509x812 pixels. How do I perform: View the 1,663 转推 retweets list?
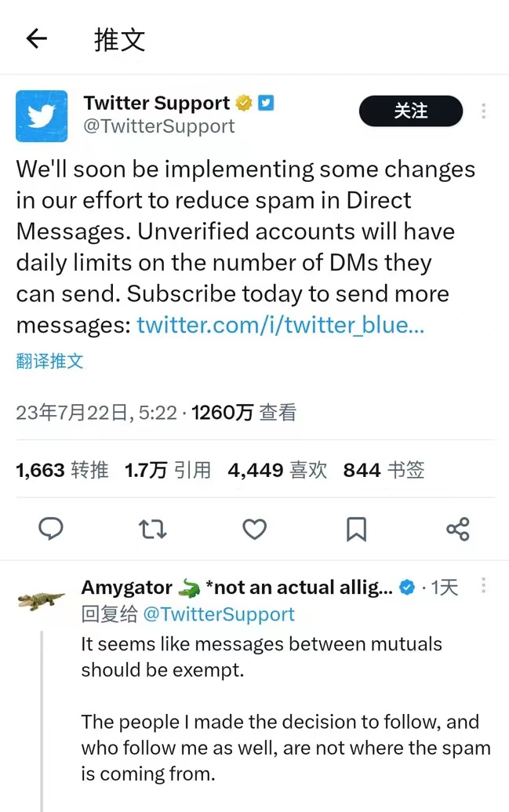(x=62, y=470)
